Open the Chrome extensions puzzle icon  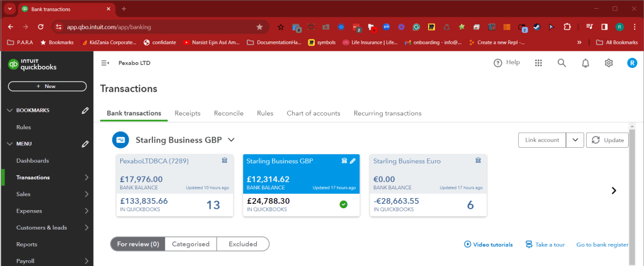(x=567, y=27)
